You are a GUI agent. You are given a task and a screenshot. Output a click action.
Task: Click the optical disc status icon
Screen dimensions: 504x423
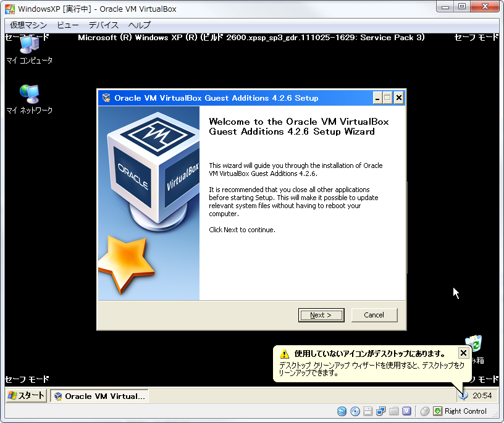355,411
